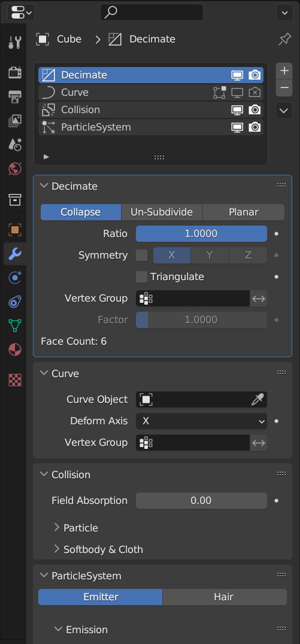
Task: Click the pin icon in the header
Action: 284,40
